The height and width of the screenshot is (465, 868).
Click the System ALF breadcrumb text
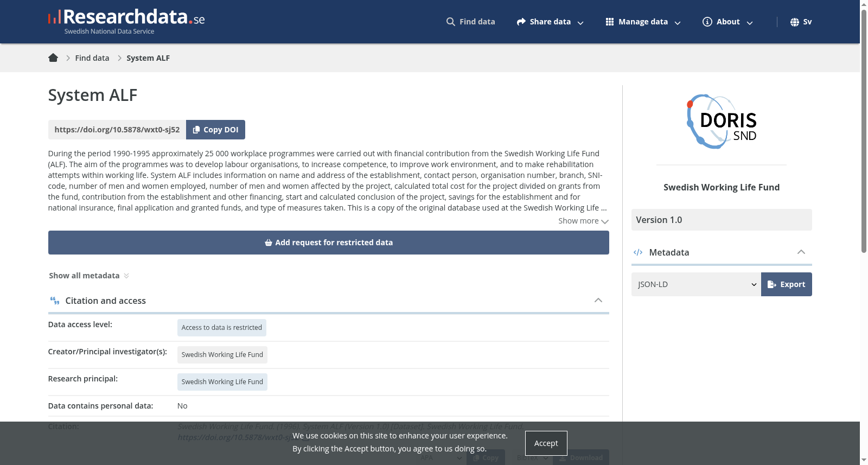148,58
